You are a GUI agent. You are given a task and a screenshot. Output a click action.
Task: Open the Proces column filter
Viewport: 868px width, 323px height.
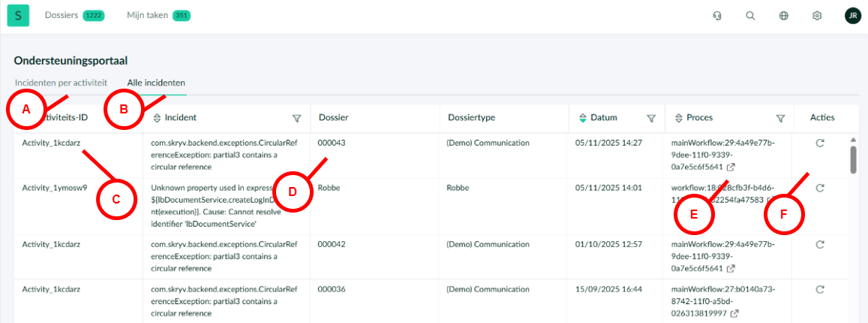(x=780, y=118)
